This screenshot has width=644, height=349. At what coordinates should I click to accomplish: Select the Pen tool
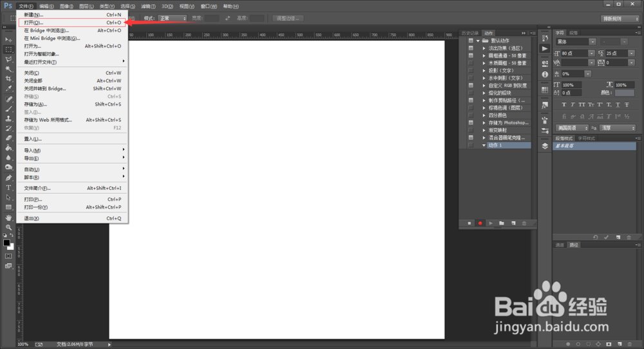[8, 178]
